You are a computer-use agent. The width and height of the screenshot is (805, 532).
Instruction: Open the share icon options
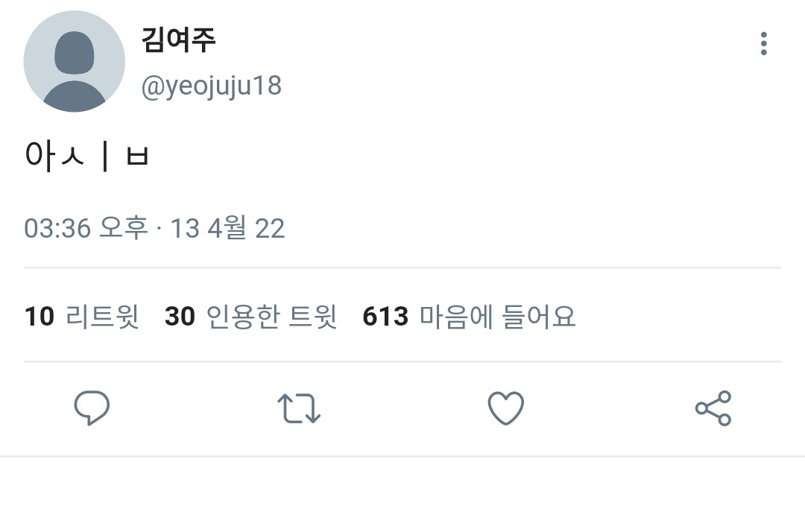tap(713, 408)
